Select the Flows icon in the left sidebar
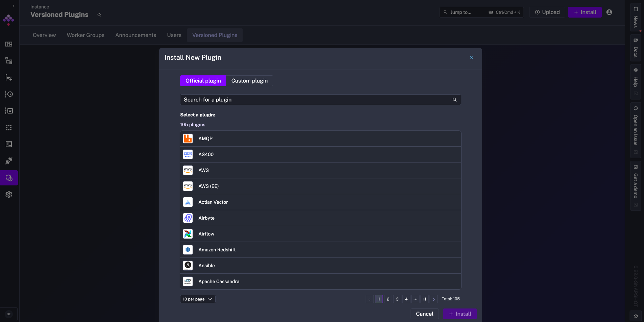 tap(9, 61)
